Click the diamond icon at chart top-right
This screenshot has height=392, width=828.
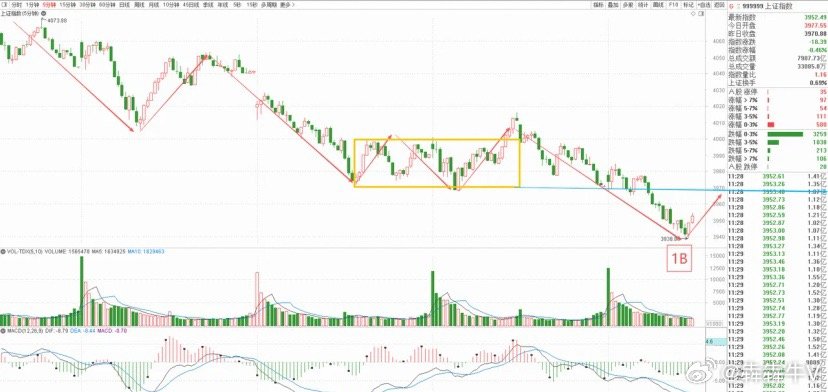(693, 14)
